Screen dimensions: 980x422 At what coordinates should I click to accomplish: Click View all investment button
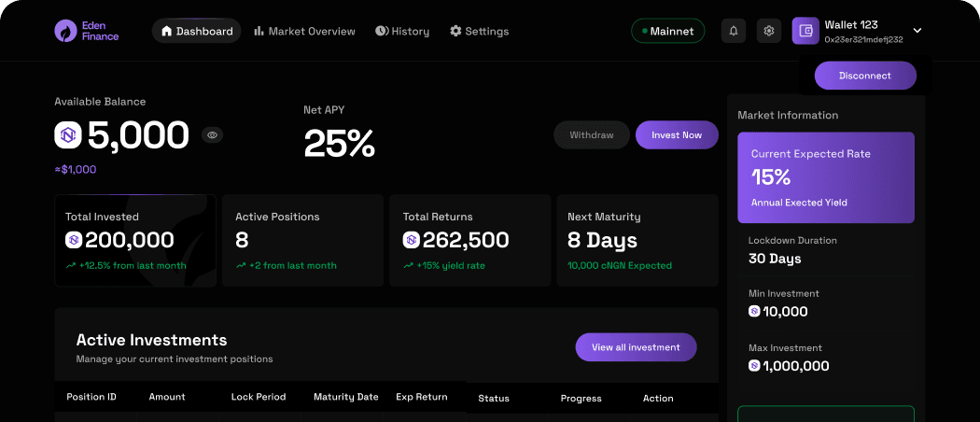point(636,347)
